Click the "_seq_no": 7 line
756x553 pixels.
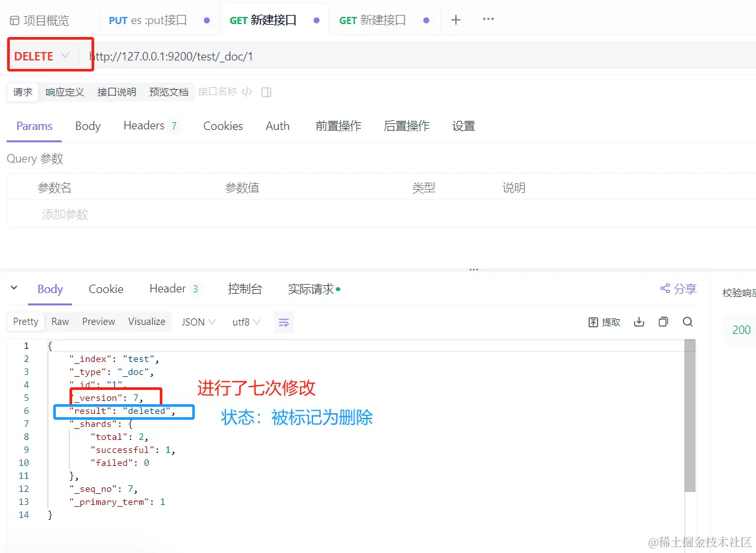pos(103,489)
